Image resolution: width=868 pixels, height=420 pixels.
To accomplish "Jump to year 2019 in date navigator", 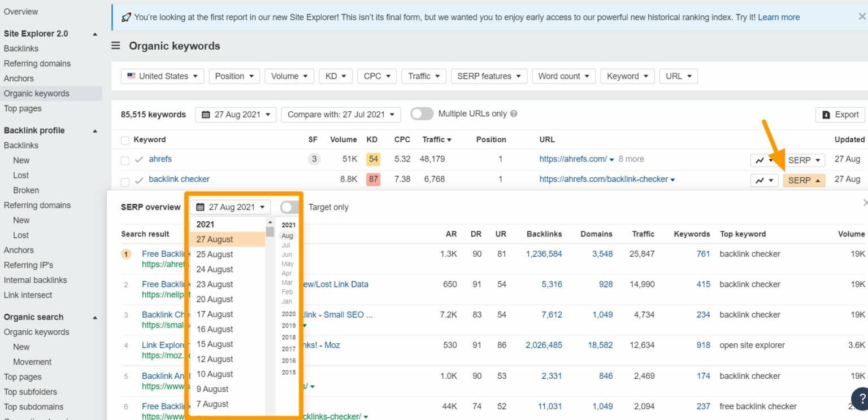I will 288,326.
